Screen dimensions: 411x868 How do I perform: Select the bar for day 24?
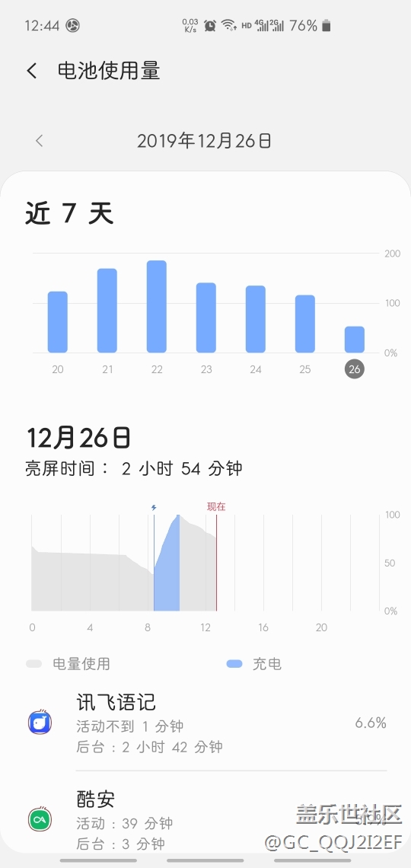pyautogui.click(x=256, y=319)
